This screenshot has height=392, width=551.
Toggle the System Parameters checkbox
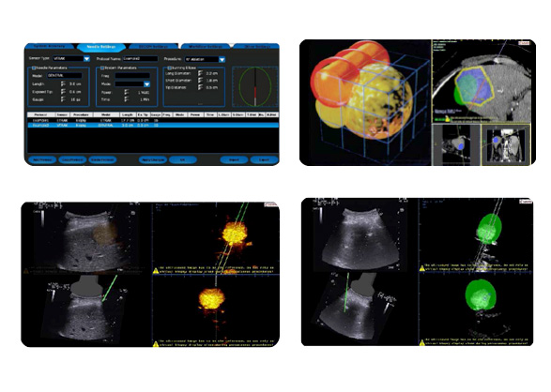(102, 68)
